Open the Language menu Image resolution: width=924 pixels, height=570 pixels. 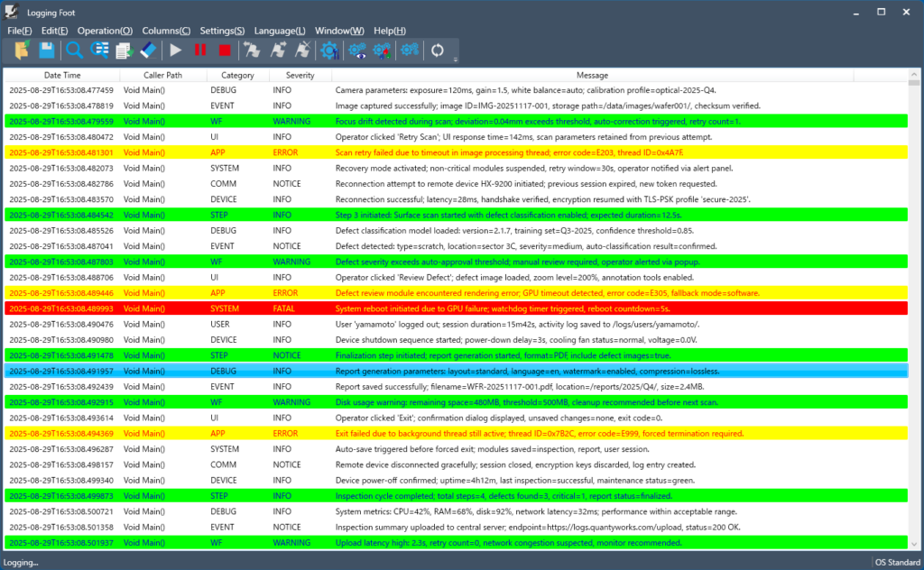(x=280, y=30)
